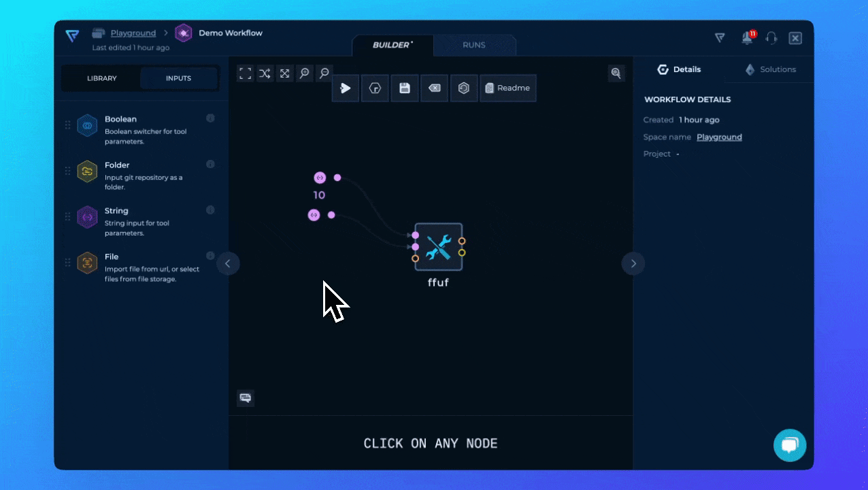Click the fit-to-screen frame icon

pos(246,73)
